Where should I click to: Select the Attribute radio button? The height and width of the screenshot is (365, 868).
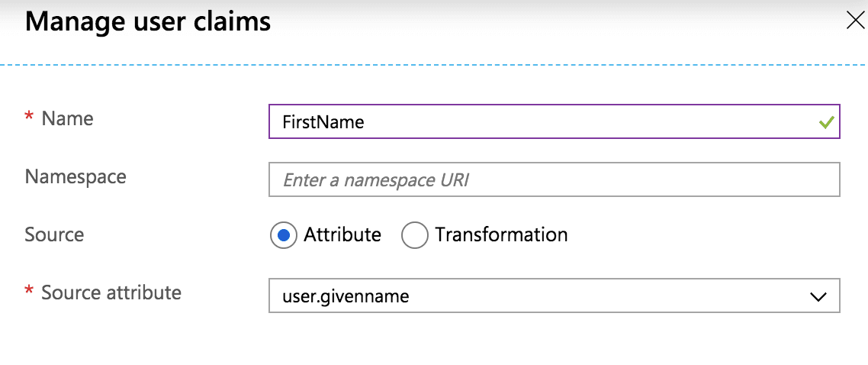point(283,235)
